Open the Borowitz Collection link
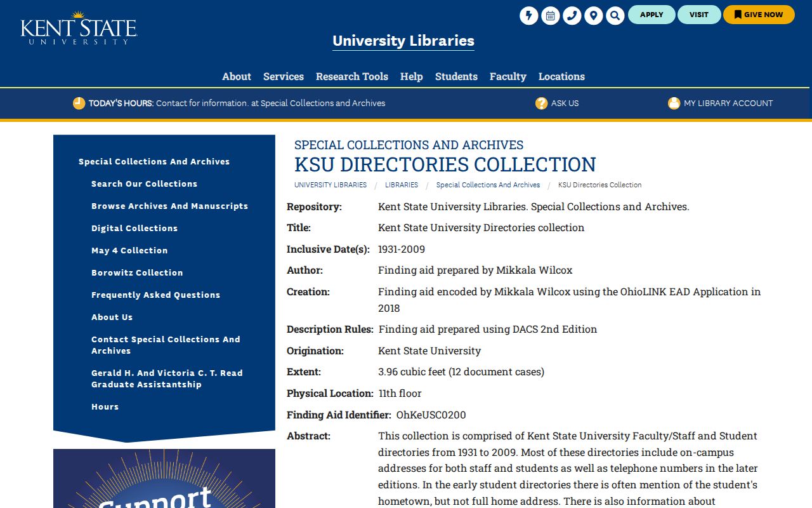This screenshot has width=812, height=508. (x=137, y=272)
